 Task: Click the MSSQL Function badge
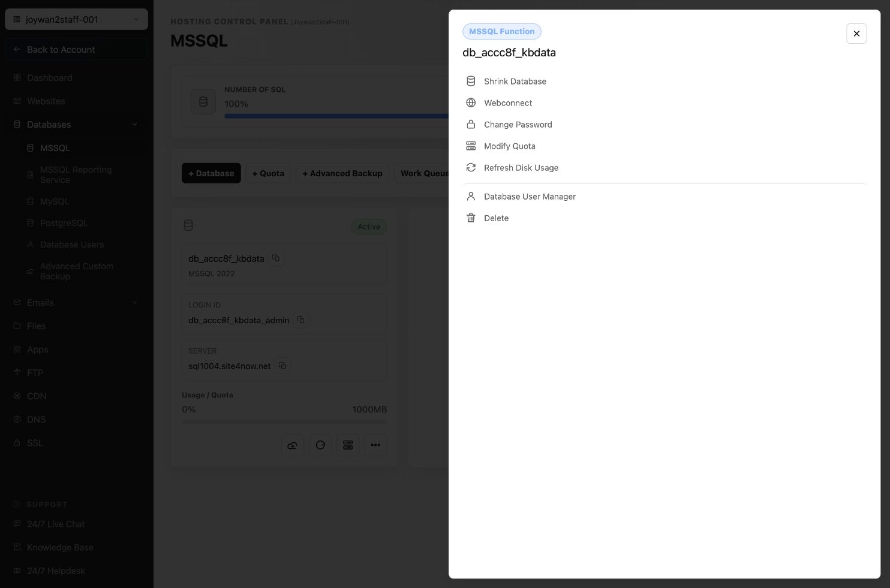tap(501, 31)
